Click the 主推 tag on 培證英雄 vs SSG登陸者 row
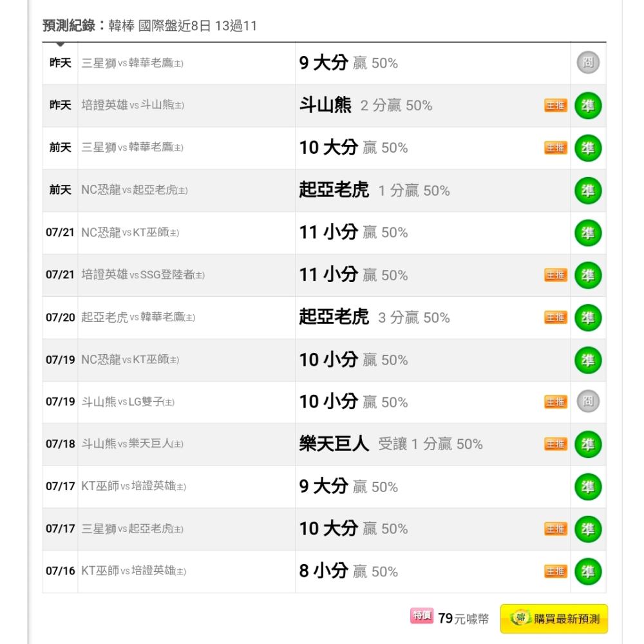This screenshot has height=644, width=644. (556, 275)
